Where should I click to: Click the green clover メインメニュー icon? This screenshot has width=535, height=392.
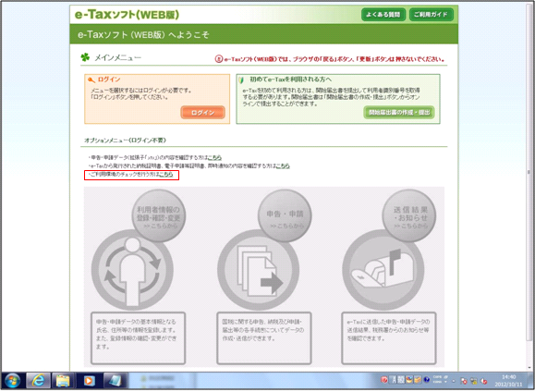[x=85, y=57]
